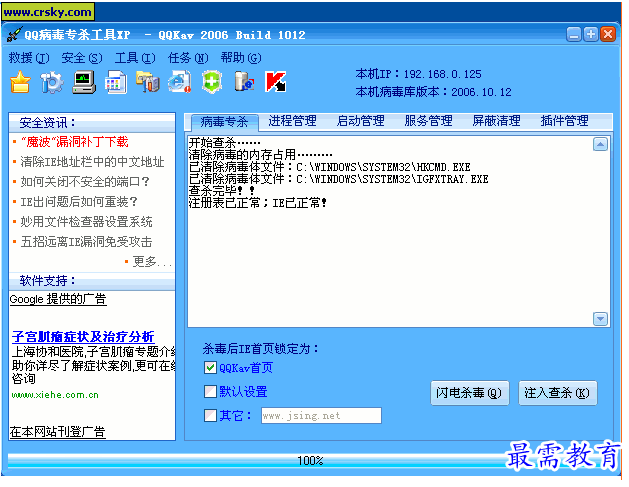This screenshot has width=629, height=487.
Task: Open the 安全(S) menu
Action: [81, 58]
